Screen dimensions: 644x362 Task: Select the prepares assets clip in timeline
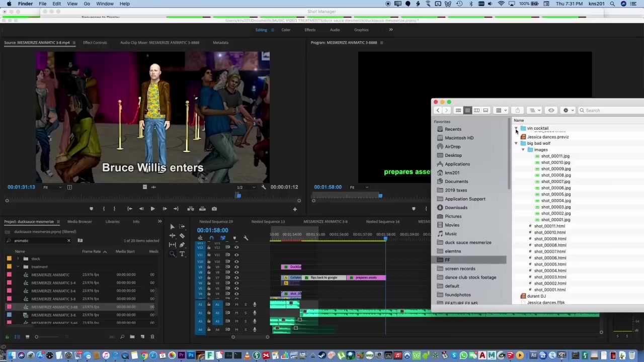(x=367, y=278)
